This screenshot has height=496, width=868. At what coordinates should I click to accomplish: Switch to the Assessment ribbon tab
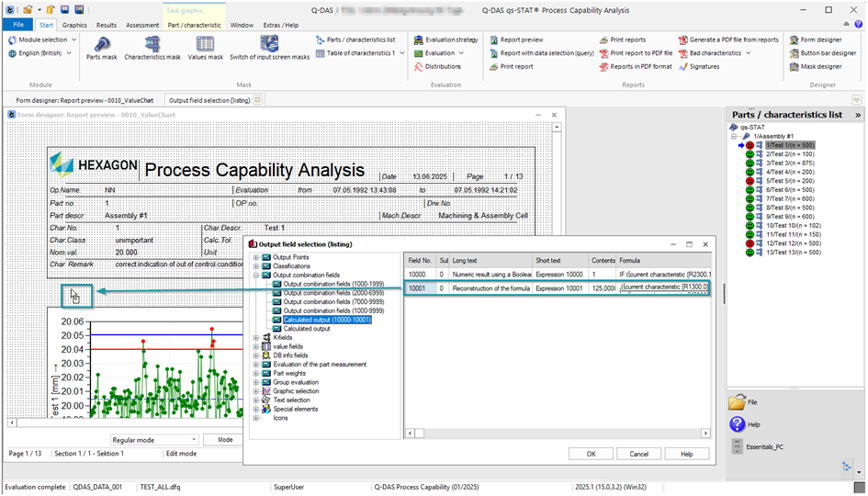(x=142, y=25)
